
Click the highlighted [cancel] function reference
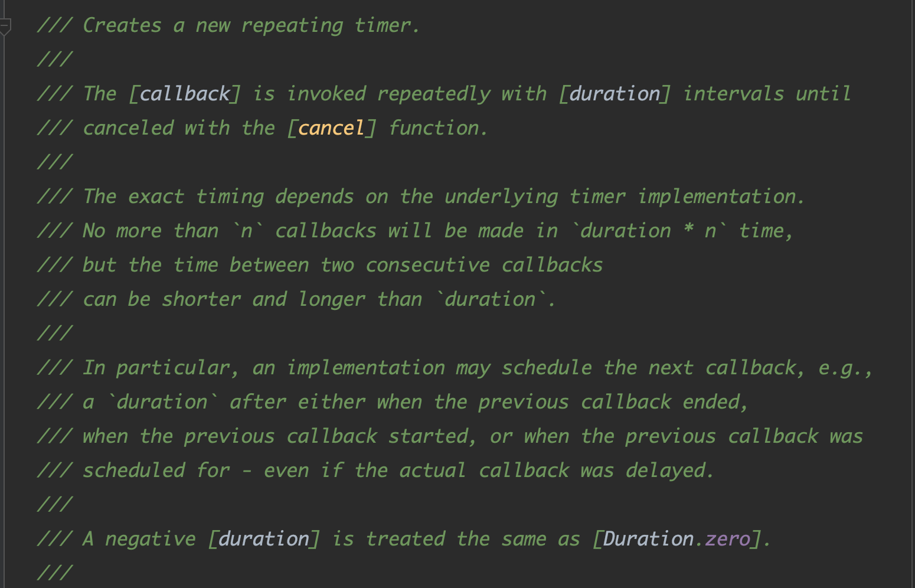[331, 128]
